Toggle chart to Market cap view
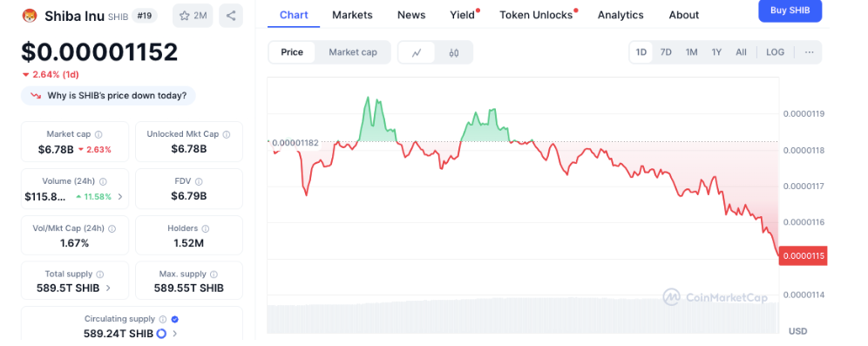 click(x=353, y=52)
